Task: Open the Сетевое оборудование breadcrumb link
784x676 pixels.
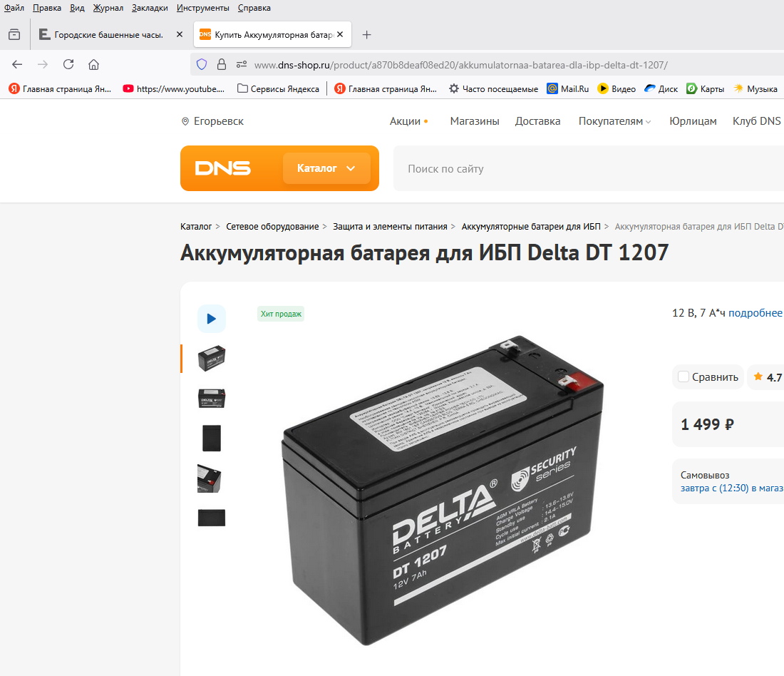Action: coord(272,226)
